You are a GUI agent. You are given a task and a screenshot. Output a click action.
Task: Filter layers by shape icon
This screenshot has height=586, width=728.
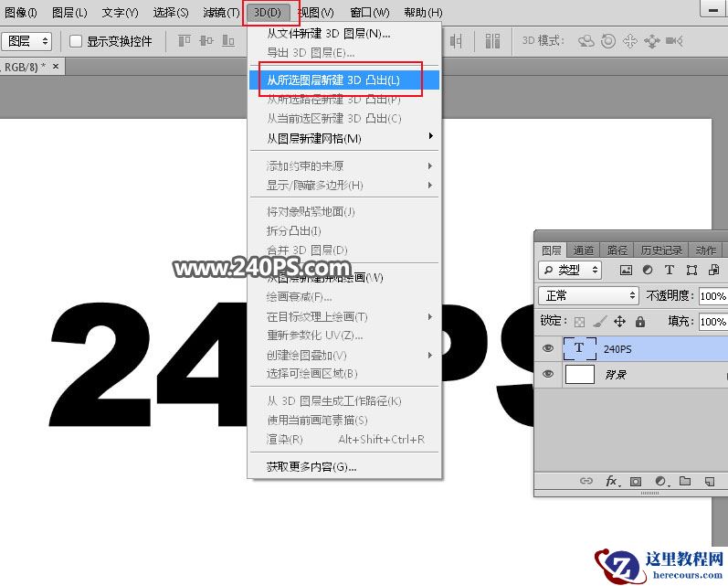pos(691,270)
